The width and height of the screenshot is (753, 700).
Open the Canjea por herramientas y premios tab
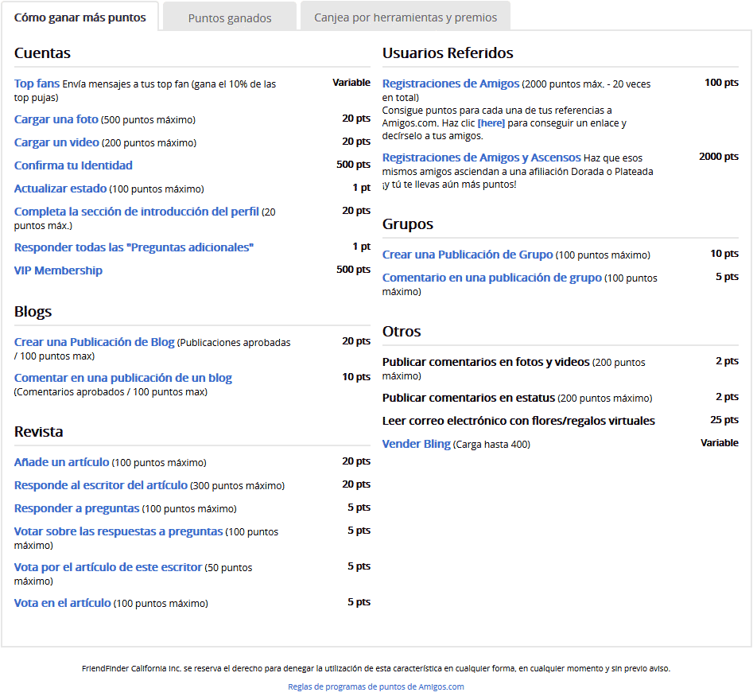tap(405, 17)
